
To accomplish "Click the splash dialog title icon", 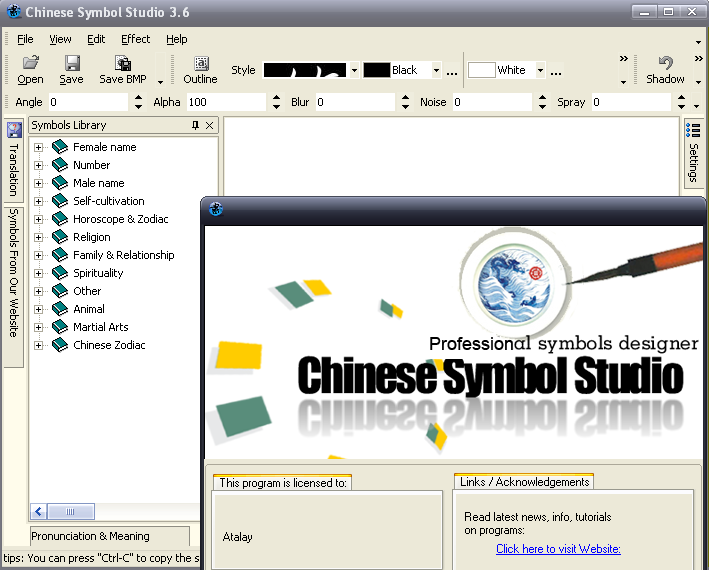I will click(x=216, y=209).
